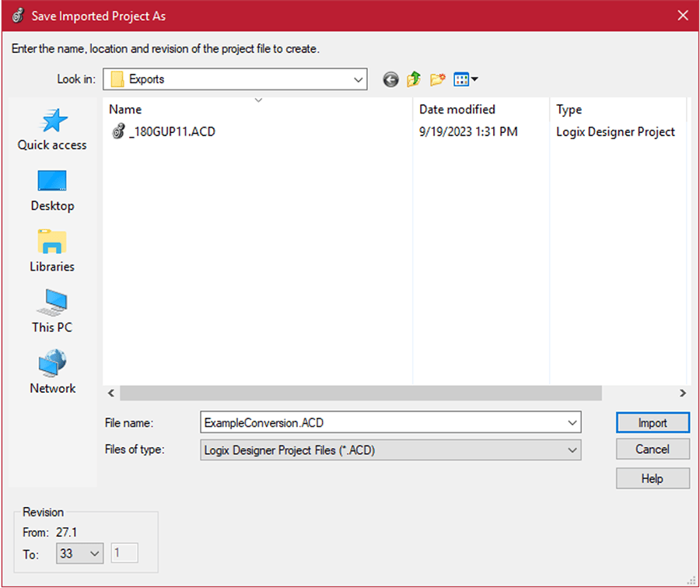
Task: Open the Revision To major version dropdown
Action: (x=80, y=554)
